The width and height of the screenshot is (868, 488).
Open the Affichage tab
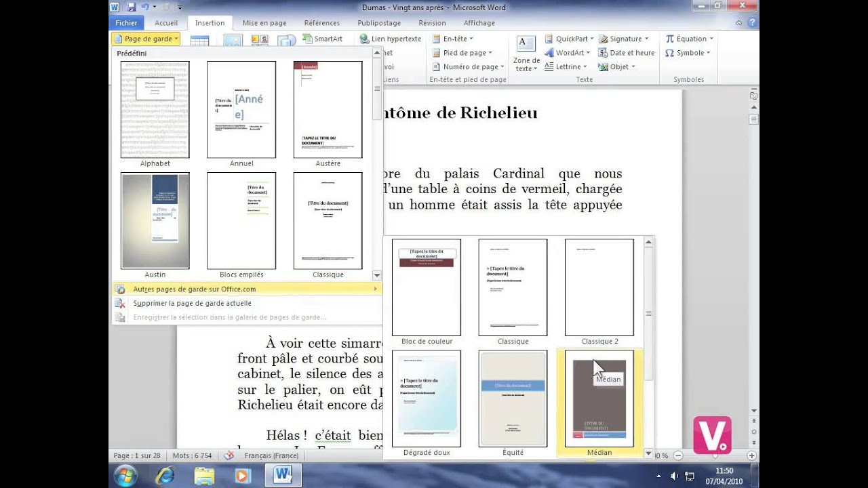[479, 23]
